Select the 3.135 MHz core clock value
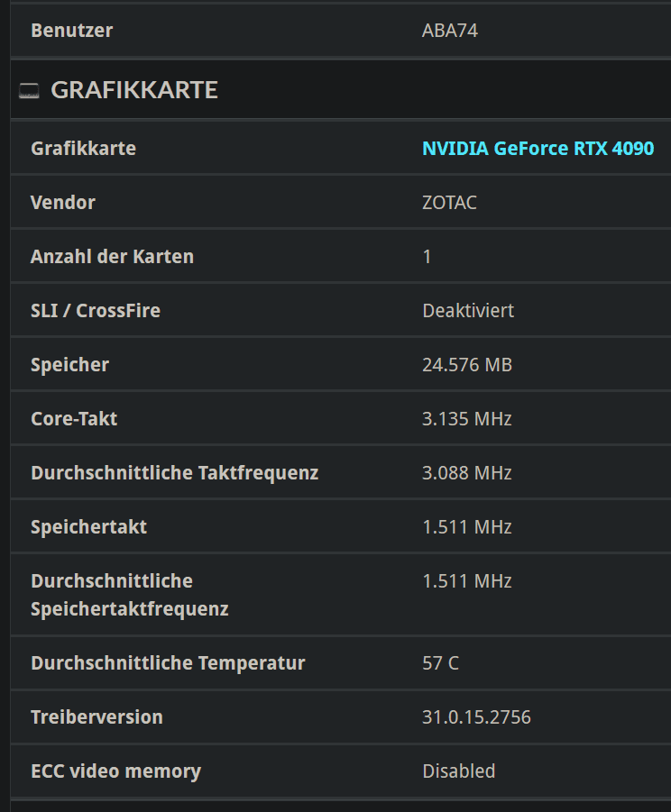The image size is (671, 812). click(x=466, y=419)
